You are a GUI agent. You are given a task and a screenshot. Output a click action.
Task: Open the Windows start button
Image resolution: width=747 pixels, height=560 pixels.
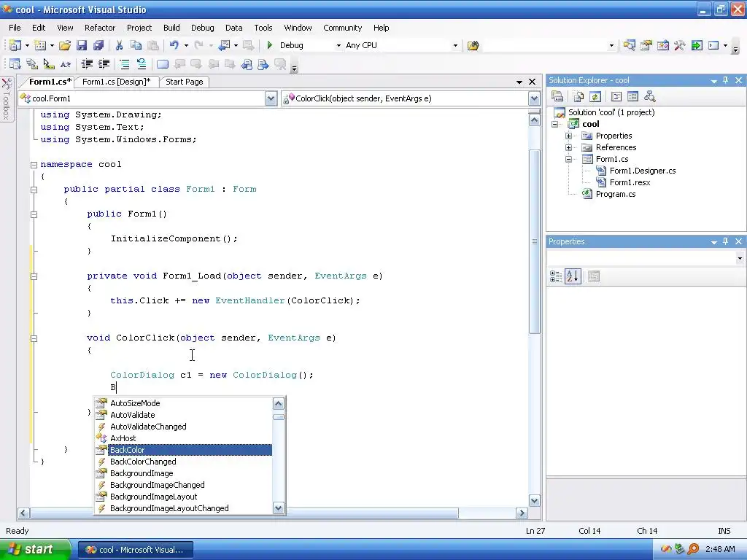[x=34, y=550]
